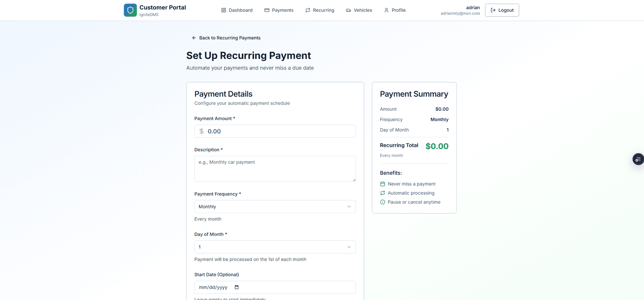The width and height of the screenshot is (644, 300).
Task: Click the adrianmty@msn.com email text
Action: tap(460, 13)
